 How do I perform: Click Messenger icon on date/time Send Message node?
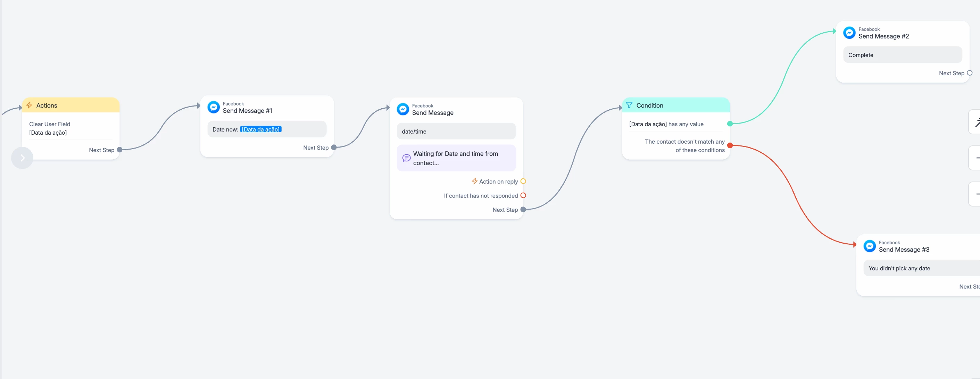[x=402, y=109]
